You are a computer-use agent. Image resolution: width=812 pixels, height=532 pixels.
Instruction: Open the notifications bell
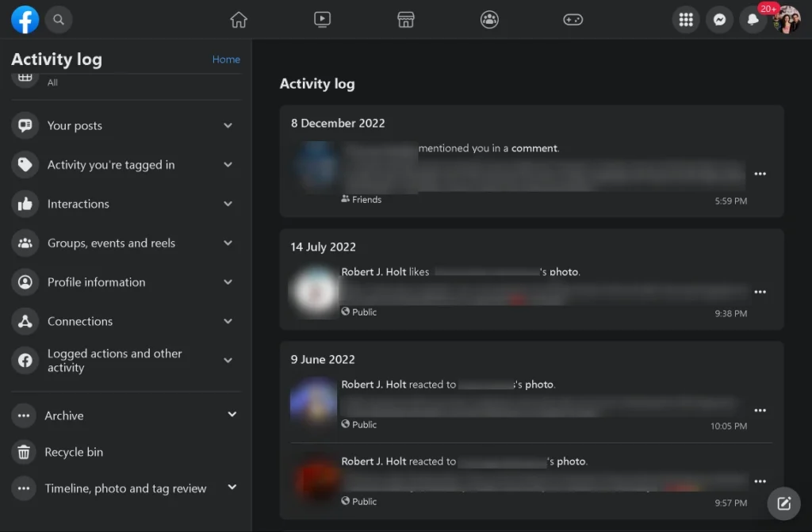(753, 21)
